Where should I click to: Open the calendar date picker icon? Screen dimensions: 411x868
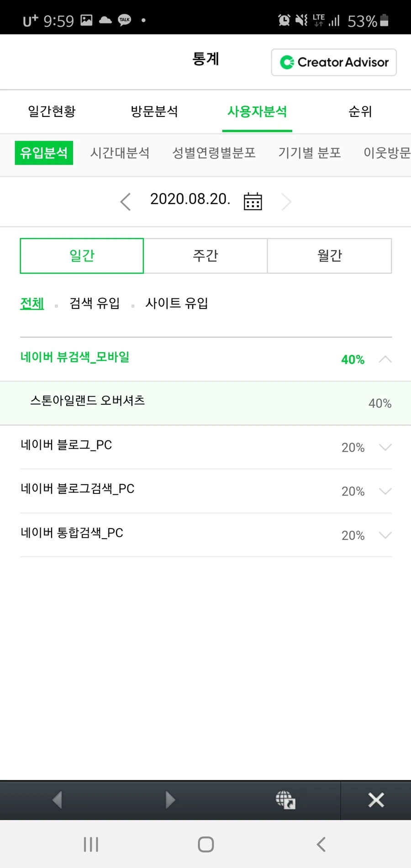(x=253, y=201)
